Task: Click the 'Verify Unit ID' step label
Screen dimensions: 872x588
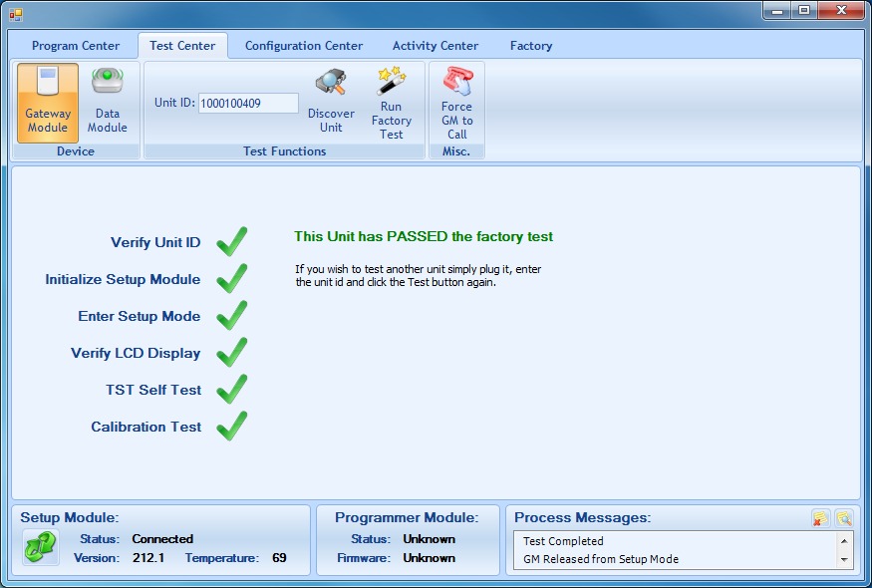Action: click(155, 242)
